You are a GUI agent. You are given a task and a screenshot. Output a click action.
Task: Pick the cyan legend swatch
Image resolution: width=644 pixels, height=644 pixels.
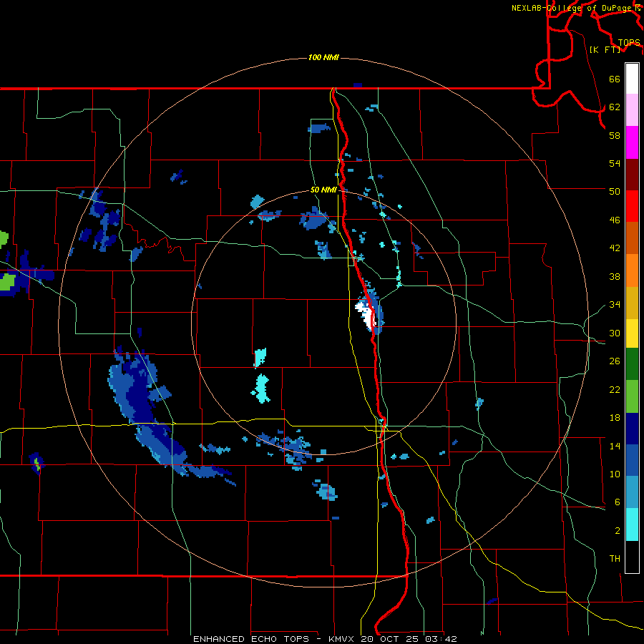[x=632, y=525]
